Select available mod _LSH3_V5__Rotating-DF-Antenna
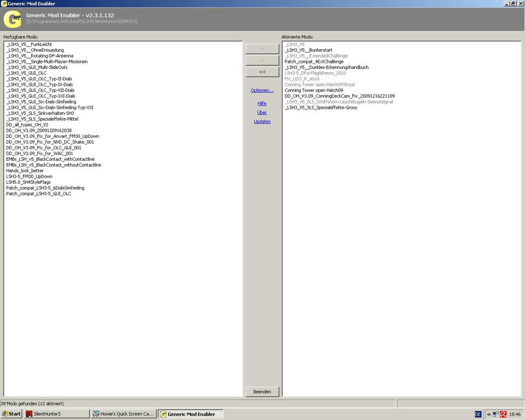The image size is (525, 420). (40, 56)
